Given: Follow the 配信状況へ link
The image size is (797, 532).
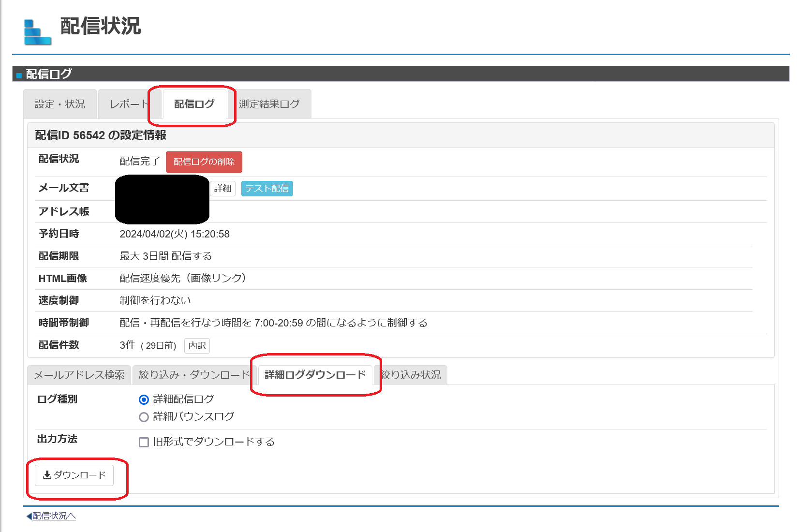Looking at the screenshot, I should (x=53, y=517).
